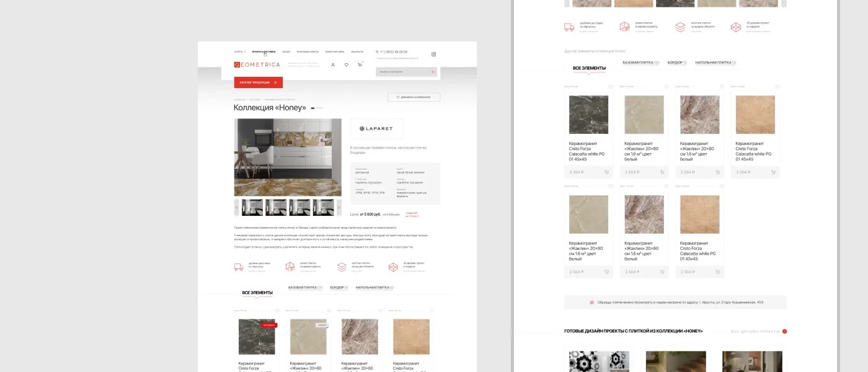Toggle favorite heart above first tile in right panel
This screenshot has height=372, width=868.
pyautogui.click(x=611, y=87)
